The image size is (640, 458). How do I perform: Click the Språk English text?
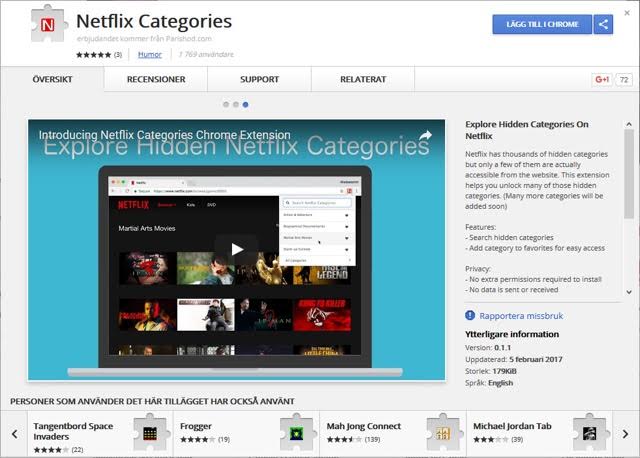tap(489, 383)
